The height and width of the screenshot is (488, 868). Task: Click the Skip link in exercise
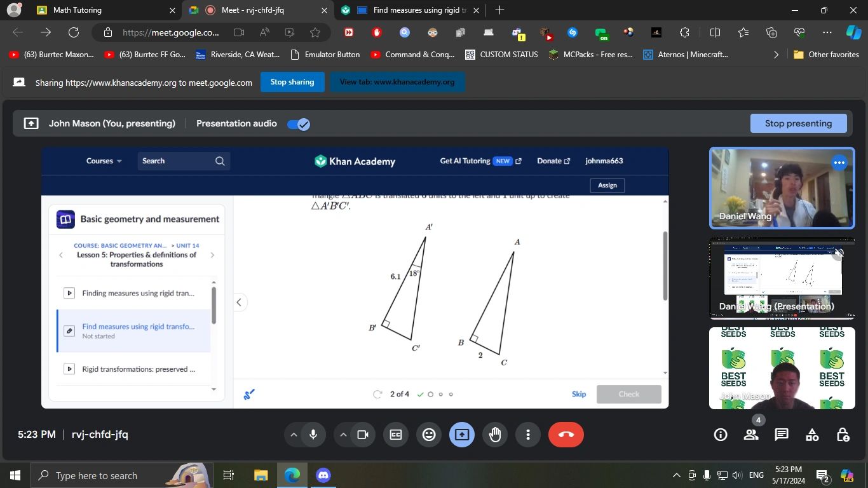coord(578,394)
